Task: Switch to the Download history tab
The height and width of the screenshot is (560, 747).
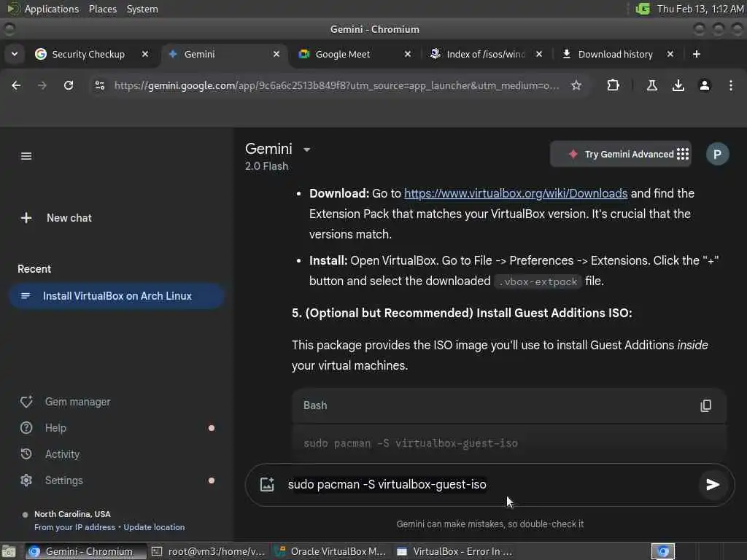Action: (615, 54)
